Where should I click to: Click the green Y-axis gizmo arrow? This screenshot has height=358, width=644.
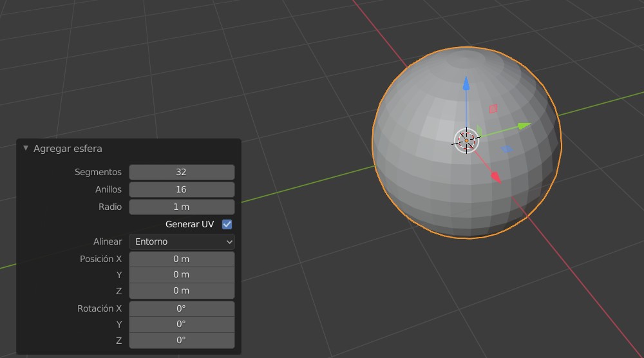[x=524, y=126]
